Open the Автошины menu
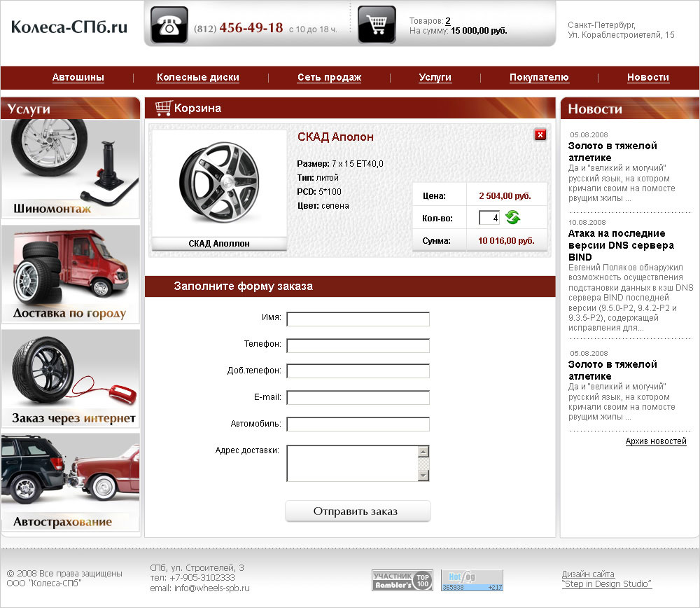This screenshot has height=608, width=700. [x=78, y=77]
